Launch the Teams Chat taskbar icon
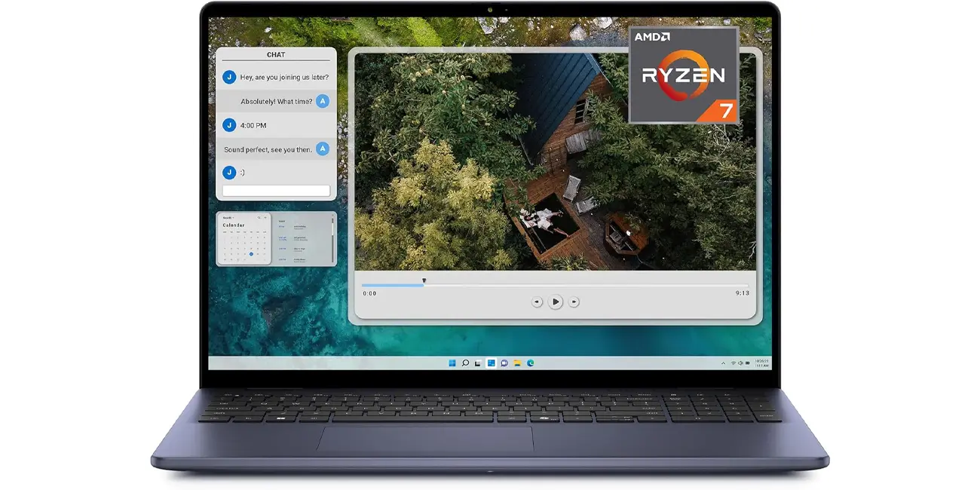This screenshot has width=980, height=490. click(x=504, y=363)
